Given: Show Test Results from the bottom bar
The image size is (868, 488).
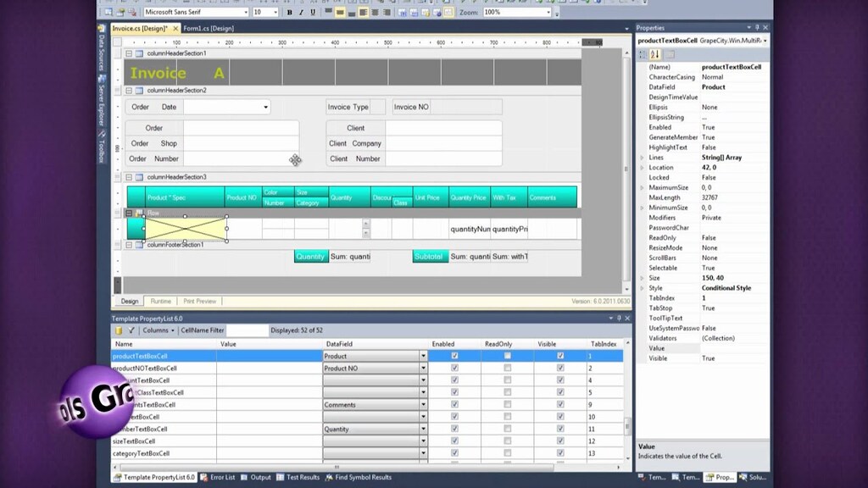Looking at the screenshot, I should point(302,477).
